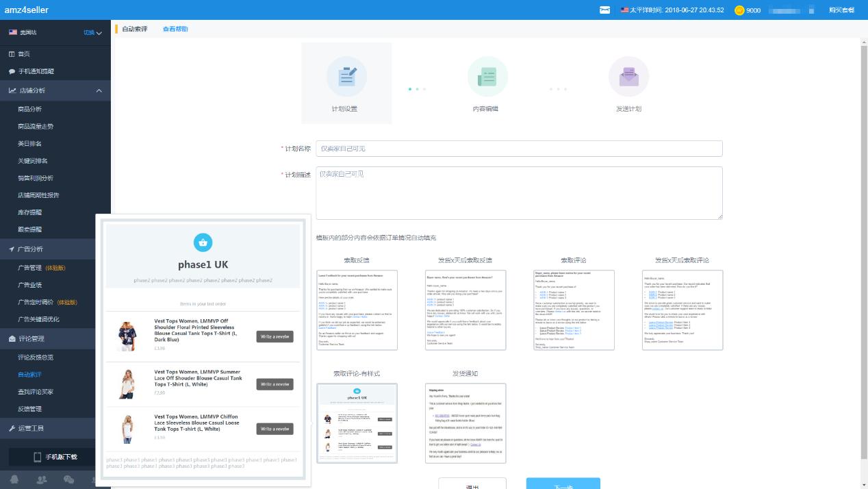Select the 索取反馈 email template thumbnail

357,310
